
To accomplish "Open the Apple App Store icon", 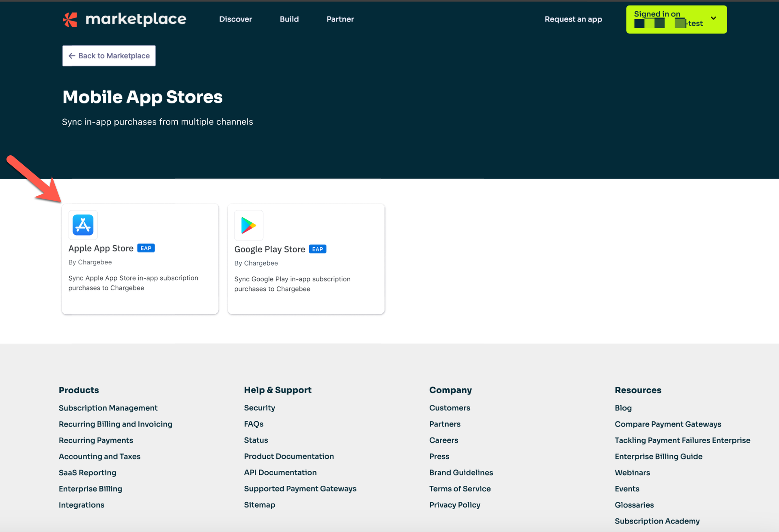I will coord(83,225).
